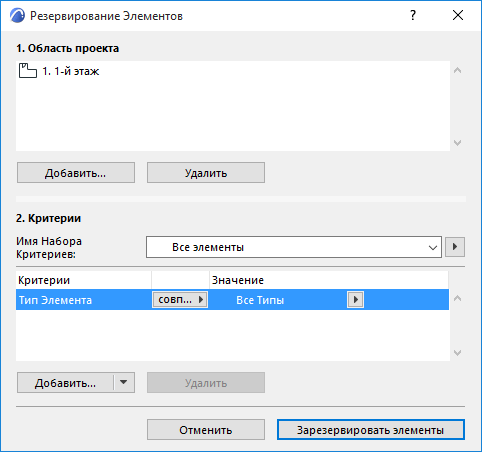Screen dimensions: 482x452
Task: Select the '1. 1-й этаж' list row
Action: click(x=233, y=71)
